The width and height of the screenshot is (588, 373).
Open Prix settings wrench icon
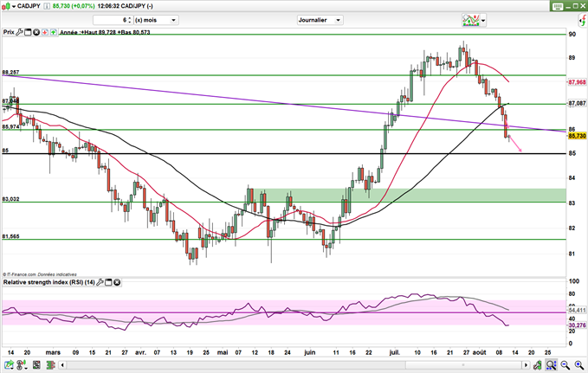pos(20,32)
